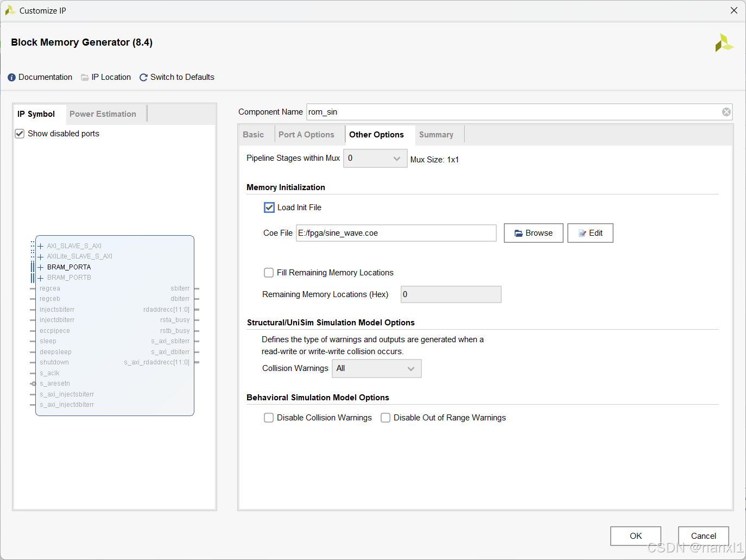Click the rdaddrecc[11:0] output label
This screenshot has height=560, width=746.
tap(167, 310)
